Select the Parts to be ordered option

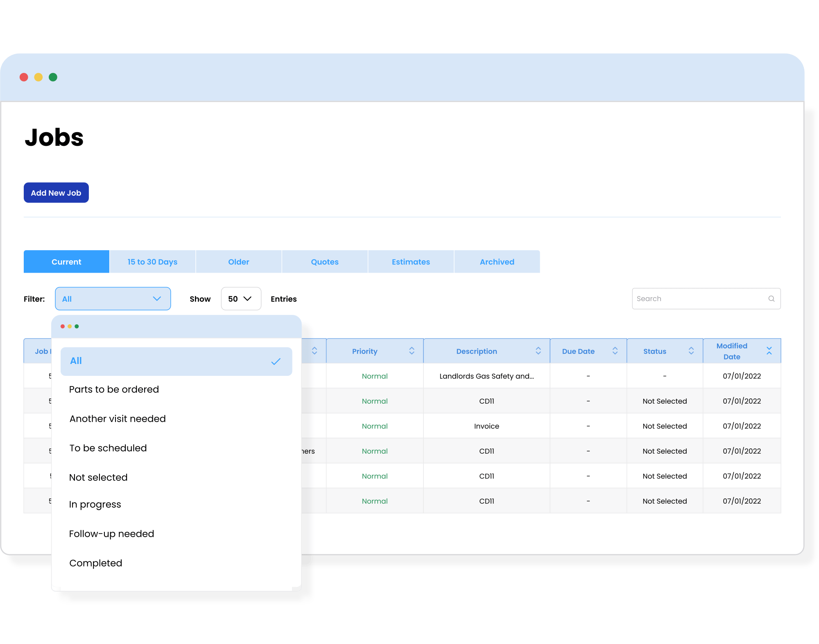coord(114,389)
